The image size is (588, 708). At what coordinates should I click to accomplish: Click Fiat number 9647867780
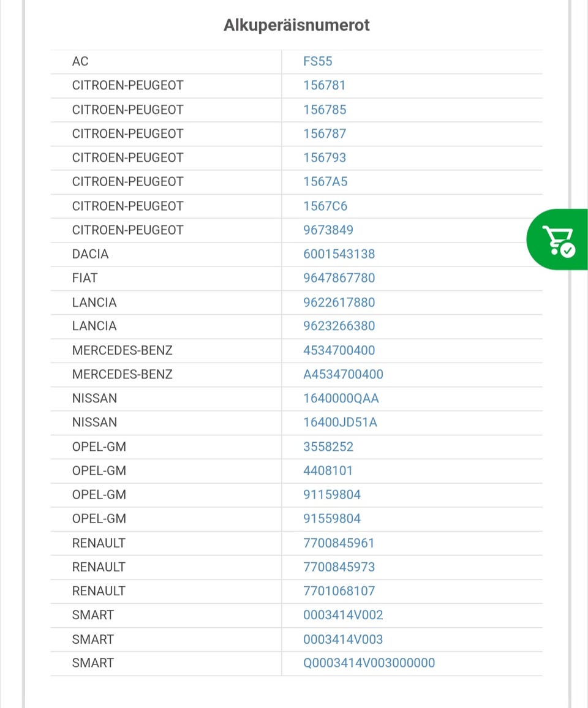339,278
